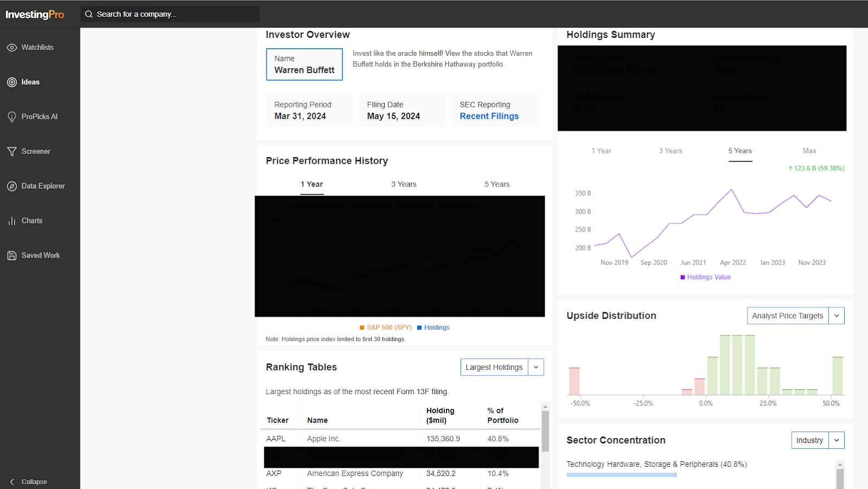
Task: Click the Holding ($mil) column header
Action: tap(441, 416)
